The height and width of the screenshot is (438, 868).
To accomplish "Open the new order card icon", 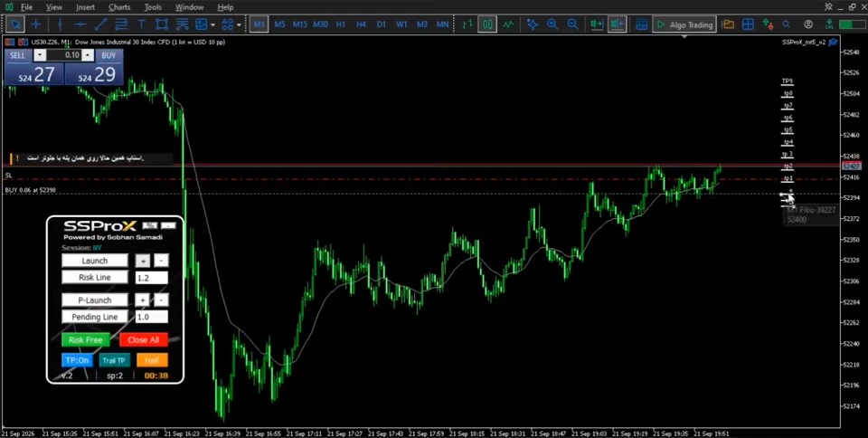I will (642, 24).
